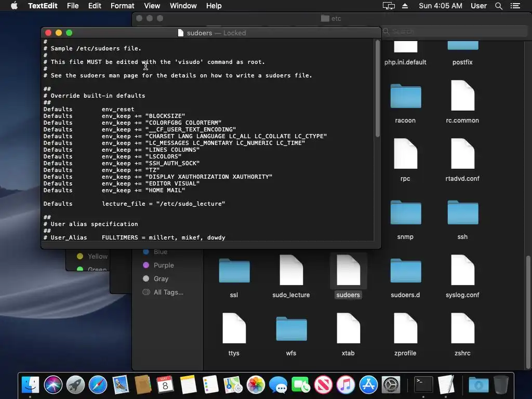Open Calendar icon in the Dock
The height and width of the screenshot is (399, 532).
[165, 385]
